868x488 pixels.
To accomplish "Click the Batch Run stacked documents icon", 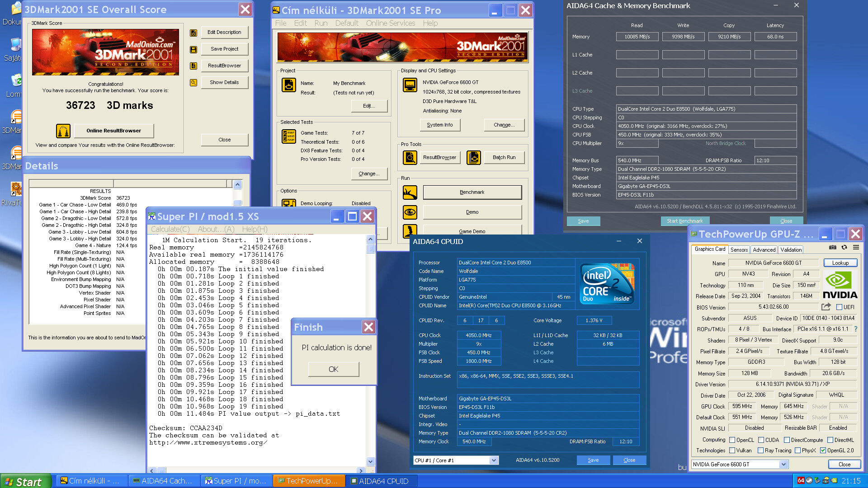I will (474, 158).
